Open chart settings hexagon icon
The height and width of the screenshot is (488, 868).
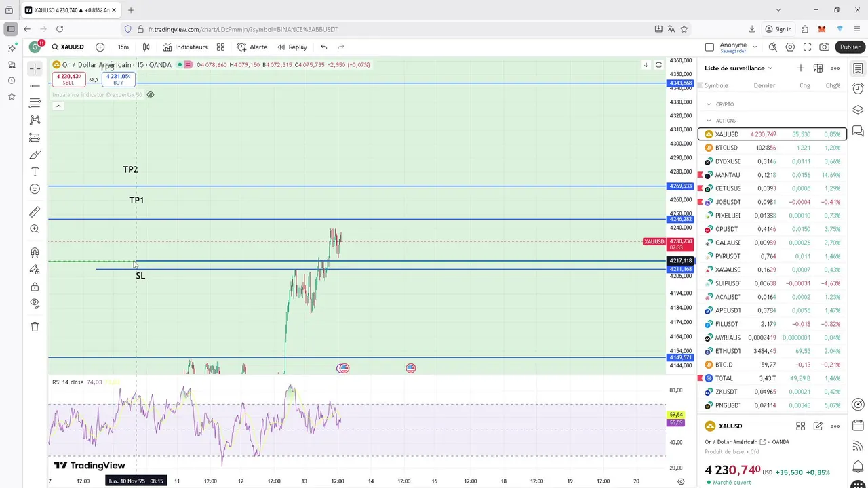click(x=790, y=47)
